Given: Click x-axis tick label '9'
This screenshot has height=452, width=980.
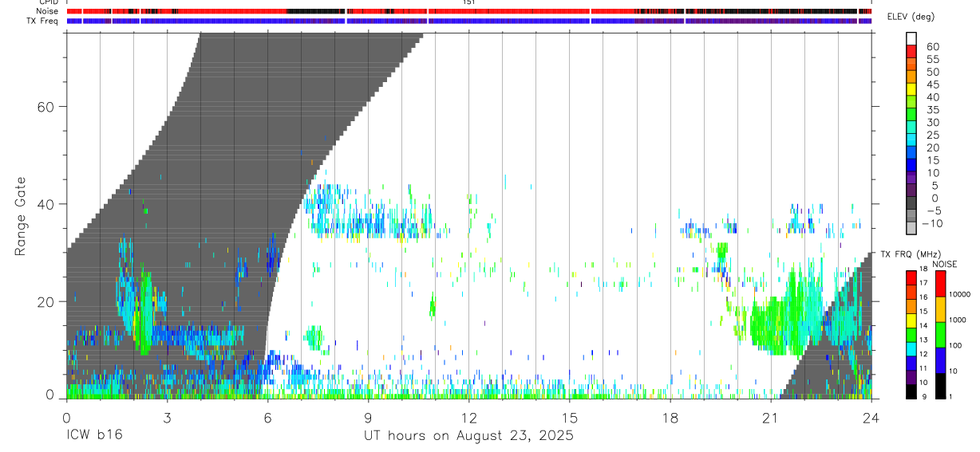Looking at the screenshot, I should tap(368, 418).
